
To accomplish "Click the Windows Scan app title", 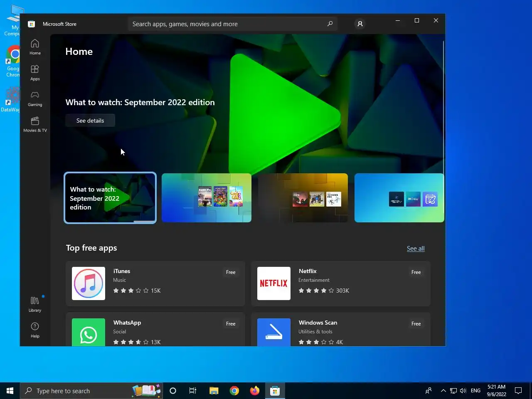I will coord(318,323).
